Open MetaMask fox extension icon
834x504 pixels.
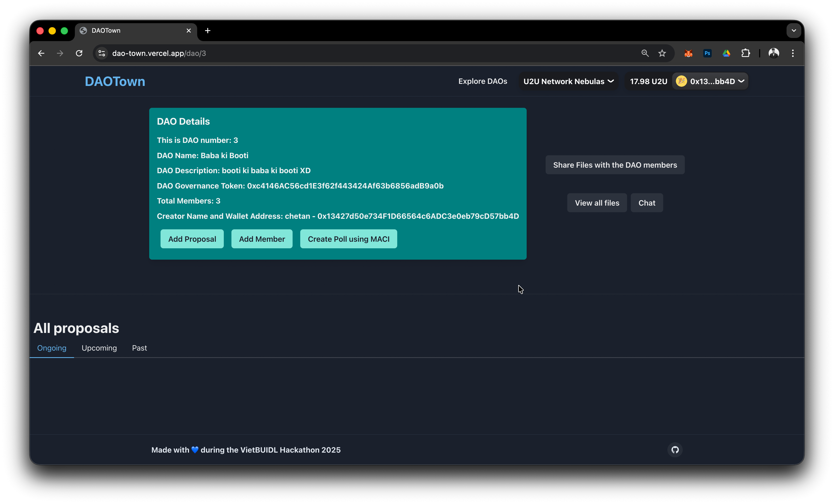688,53
